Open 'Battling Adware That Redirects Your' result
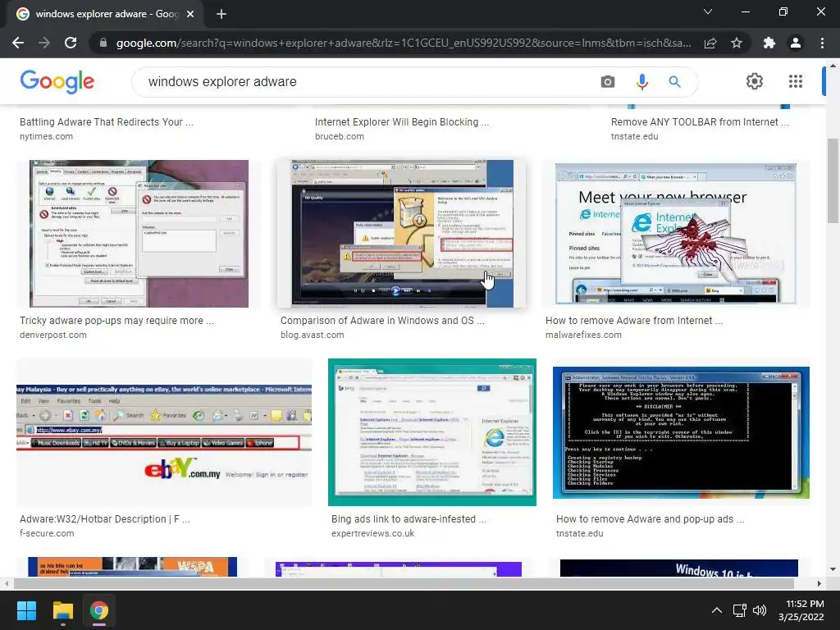The width and height of the screenshot is (840, 630). coord(106,122)
